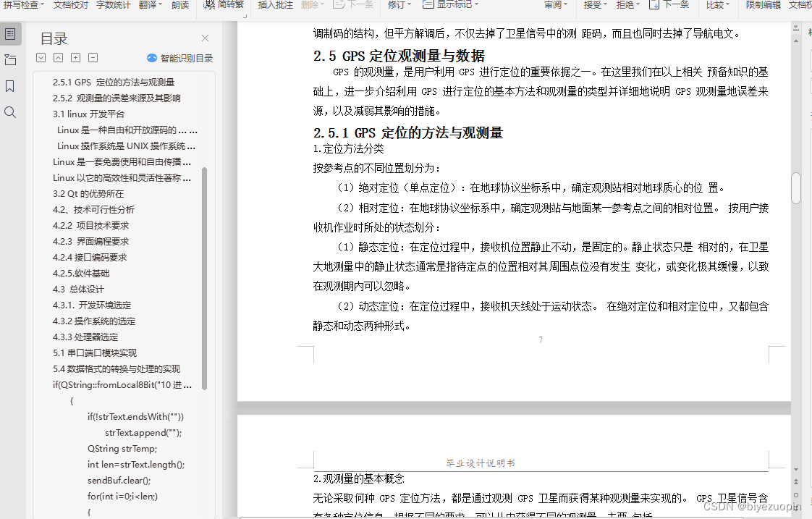Open the bookmark sidebar icon
The image size is (812, 519).
(10, 86)
